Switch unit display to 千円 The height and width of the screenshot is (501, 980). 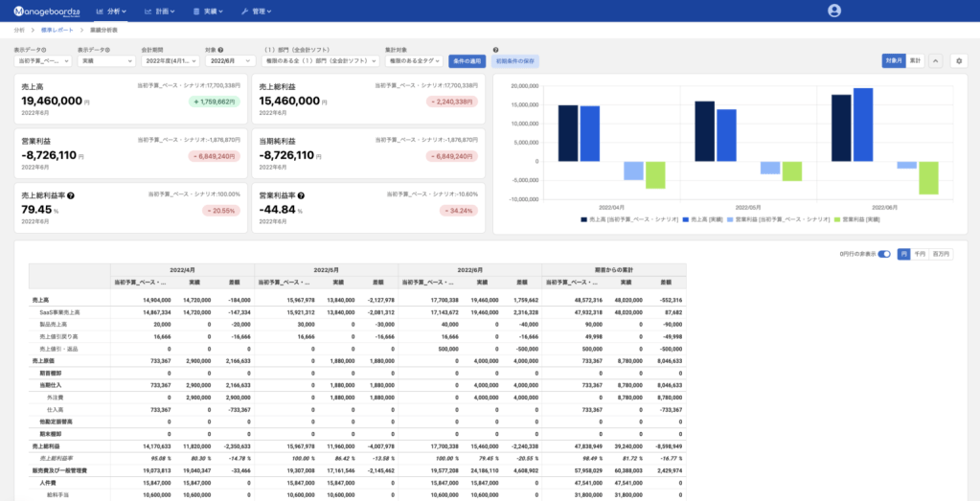click(918, 254)
